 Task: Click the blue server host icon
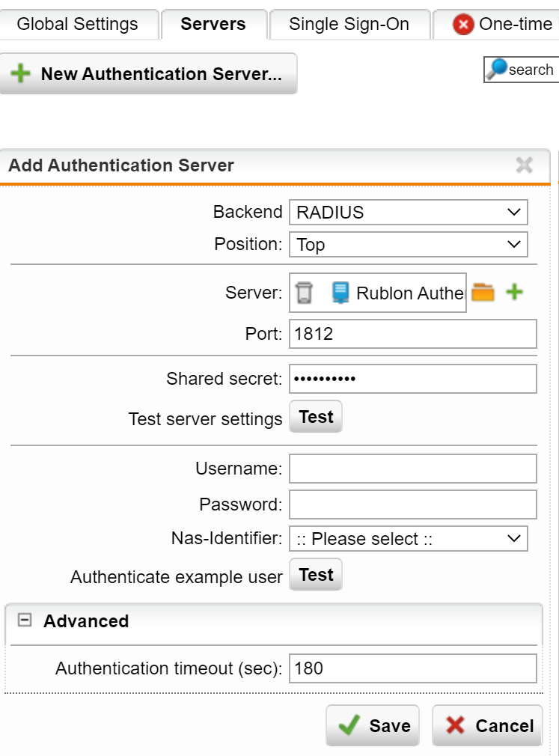point(340,293)
